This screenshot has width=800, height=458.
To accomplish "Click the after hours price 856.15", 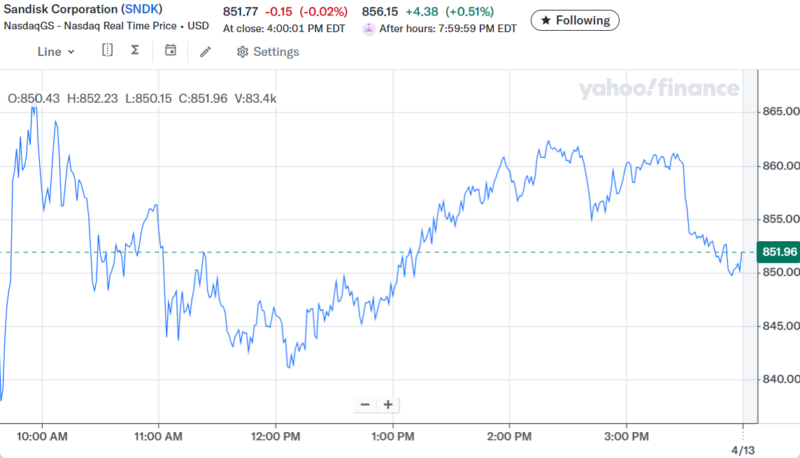I will point(379,11).
